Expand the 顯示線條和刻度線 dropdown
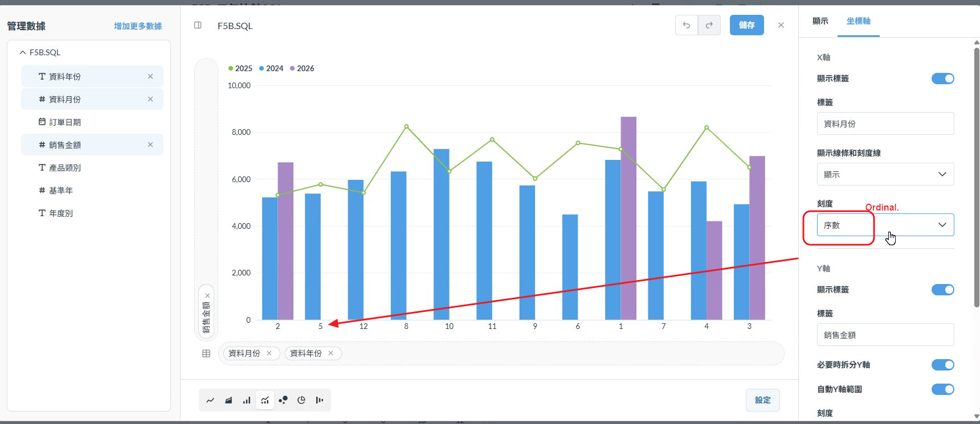This screenshot has width=980, height=424. [x=885, y=174]
